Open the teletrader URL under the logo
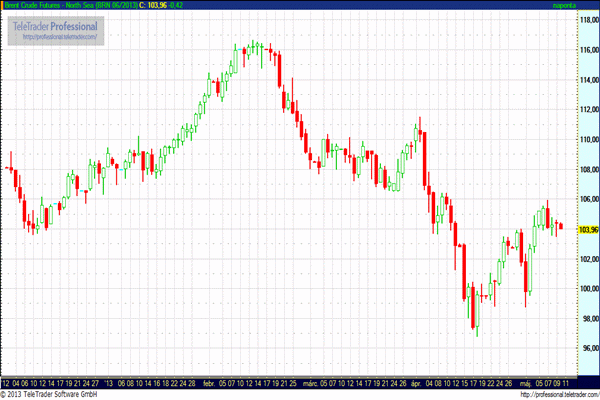 (x=60, y=37)
